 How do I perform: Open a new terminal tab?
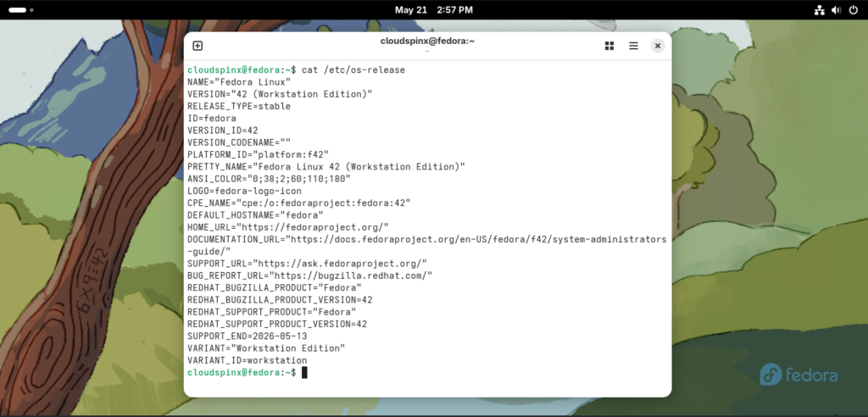pyautogui.click(x=198, y=46)
